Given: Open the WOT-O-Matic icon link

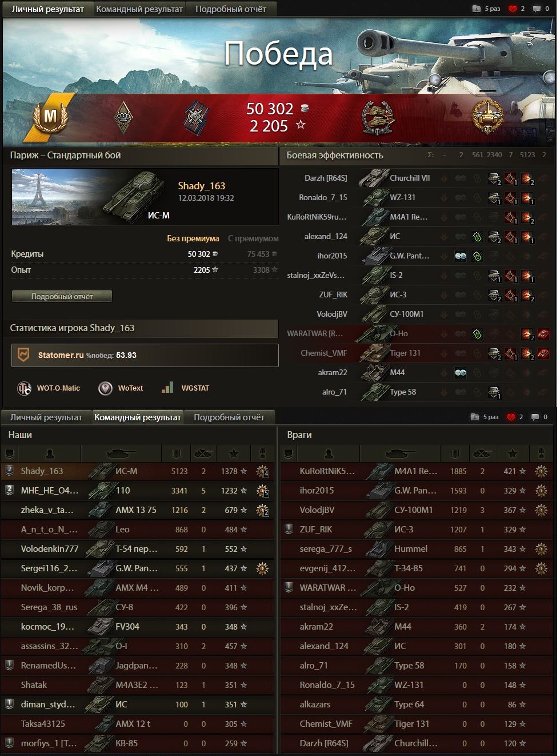Looking at the screenshot, I should (25, 388).
